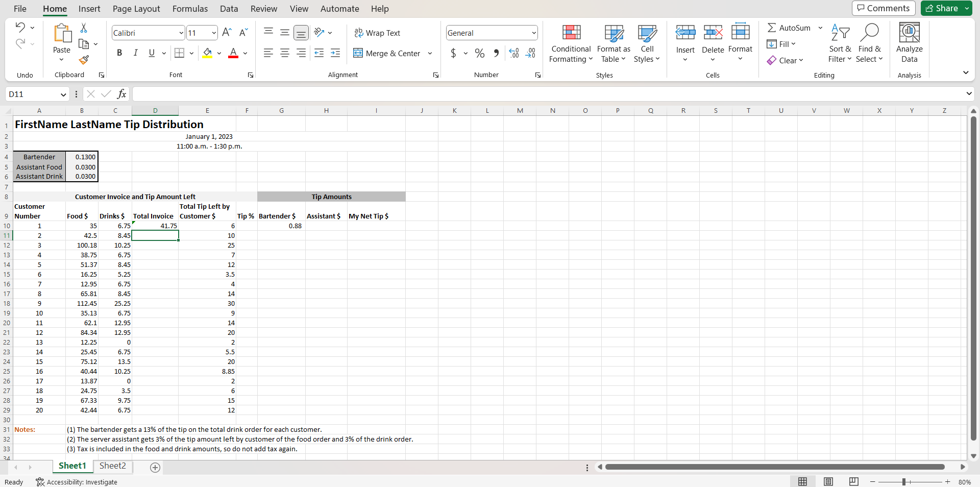The height and width of the screenshot is (487, 980).
Task: Click inside the formula bar
Action: pos(357,94)
